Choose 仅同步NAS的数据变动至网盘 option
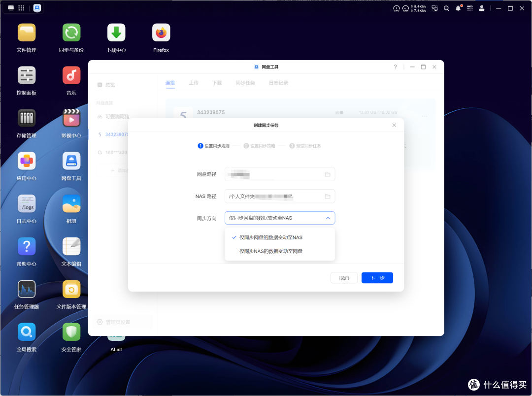Image resolution: width=532 pixels, height=396 pixels. click(280, 251)
